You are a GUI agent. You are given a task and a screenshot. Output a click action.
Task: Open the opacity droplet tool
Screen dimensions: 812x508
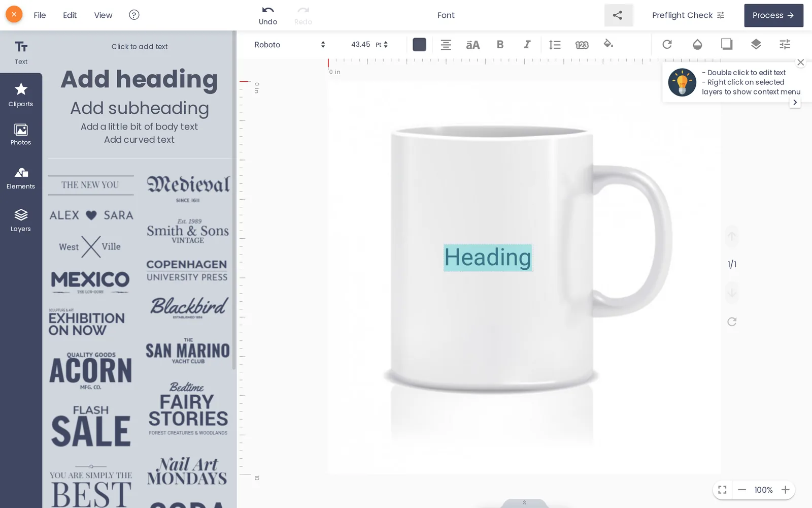coord(697,45)
